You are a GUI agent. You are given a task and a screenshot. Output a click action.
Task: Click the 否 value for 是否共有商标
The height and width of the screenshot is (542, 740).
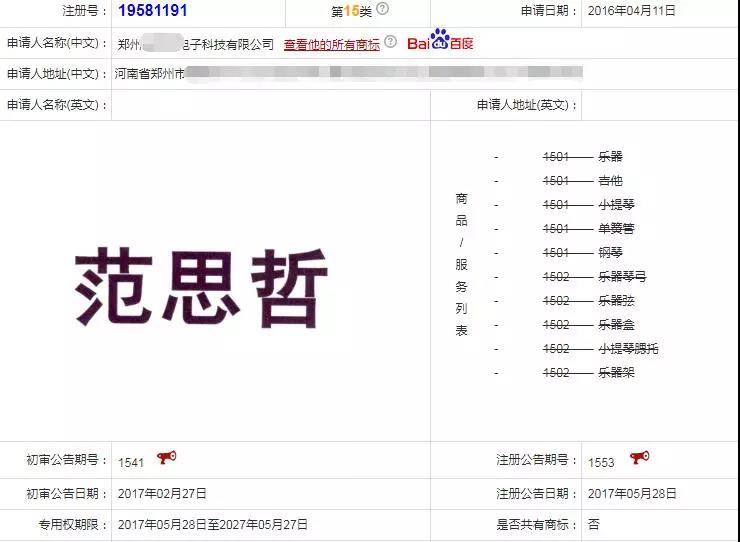[594, 525]
